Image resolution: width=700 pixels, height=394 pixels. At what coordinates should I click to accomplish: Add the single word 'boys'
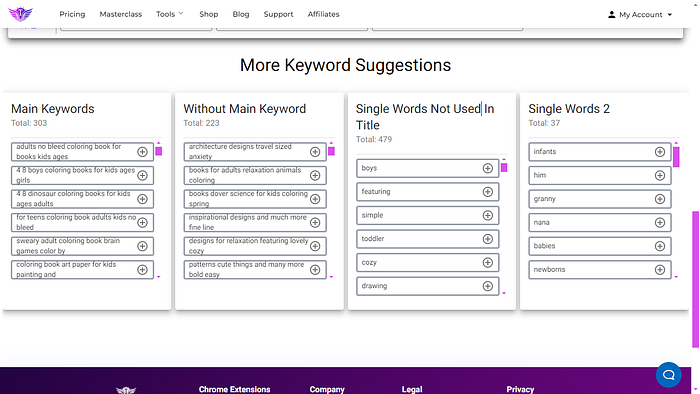point(488,168)
